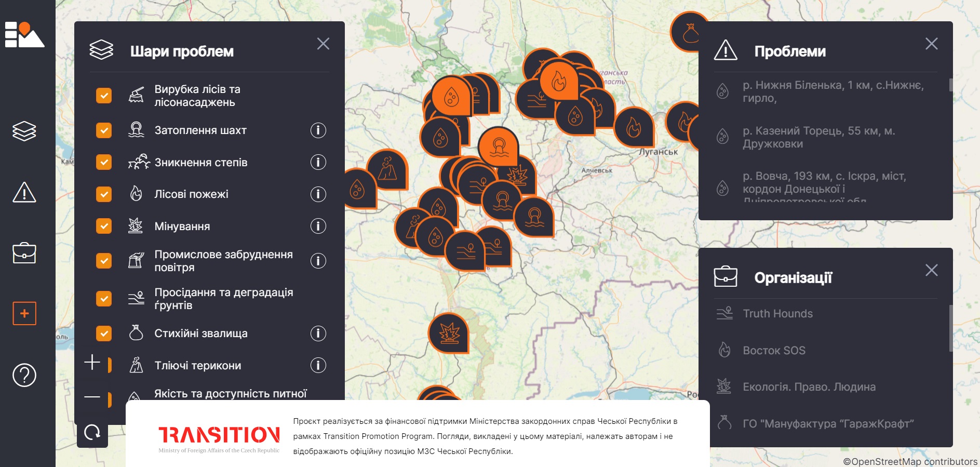Reset map view with the rotate icon
980x467 pixels.
92,432
